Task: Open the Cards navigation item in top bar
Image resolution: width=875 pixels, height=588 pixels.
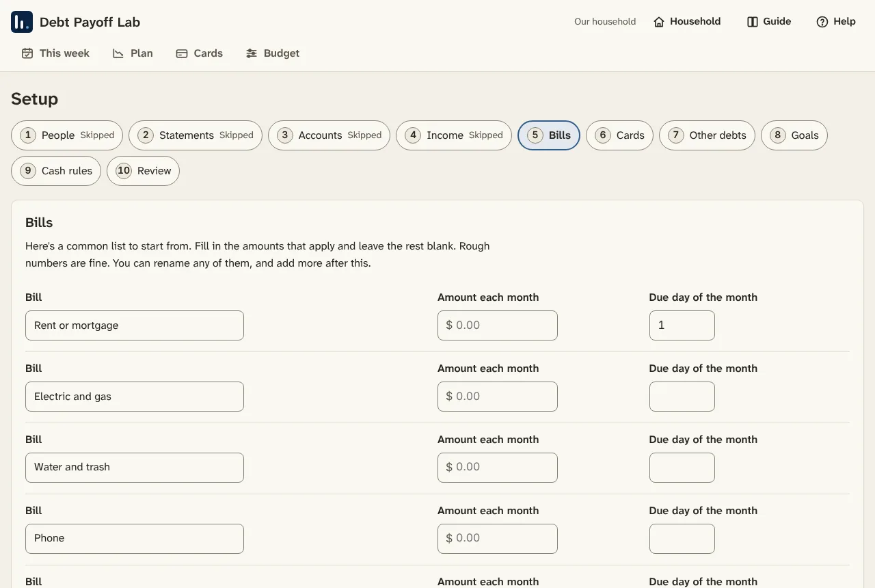Action: (200, 53)
